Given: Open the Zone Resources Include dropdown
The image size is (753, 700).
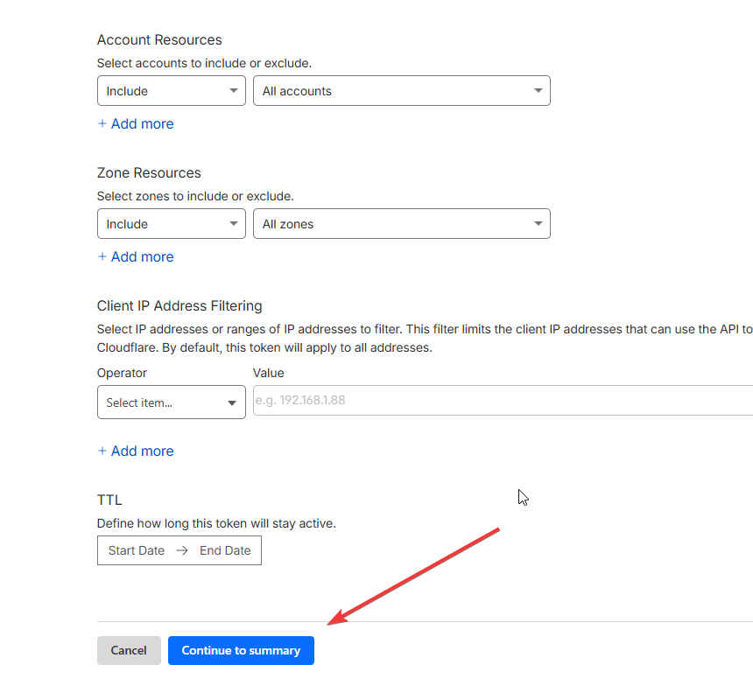Looking at the screenshot, I should pos(171,224).
